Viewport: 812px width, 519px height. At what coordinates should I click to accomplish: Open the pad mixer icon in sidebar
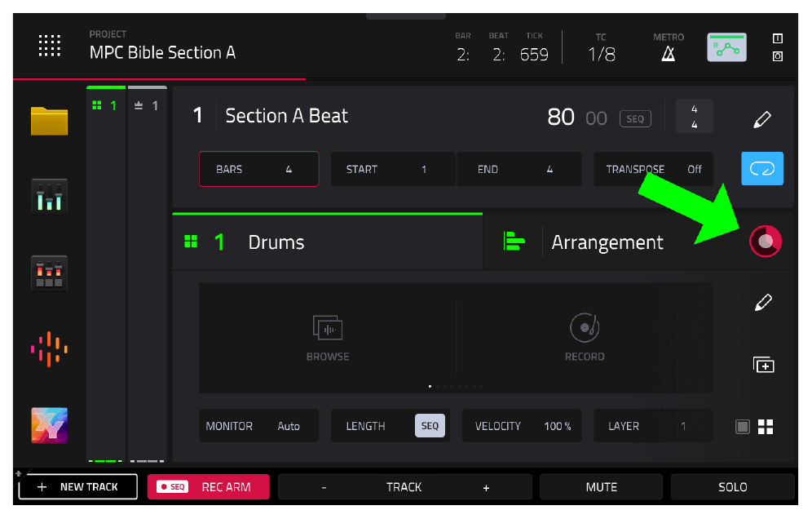click(49, 273)
